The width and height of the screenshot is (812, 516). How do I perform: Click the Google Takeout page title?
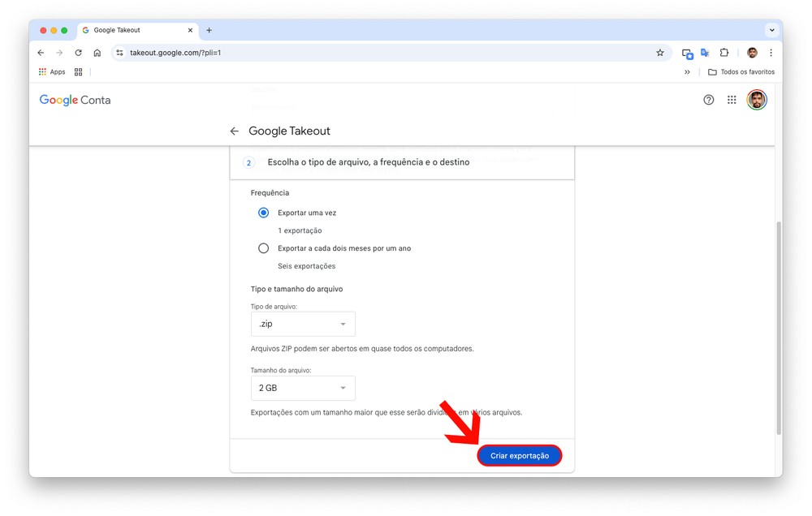[x=290, y=131]
